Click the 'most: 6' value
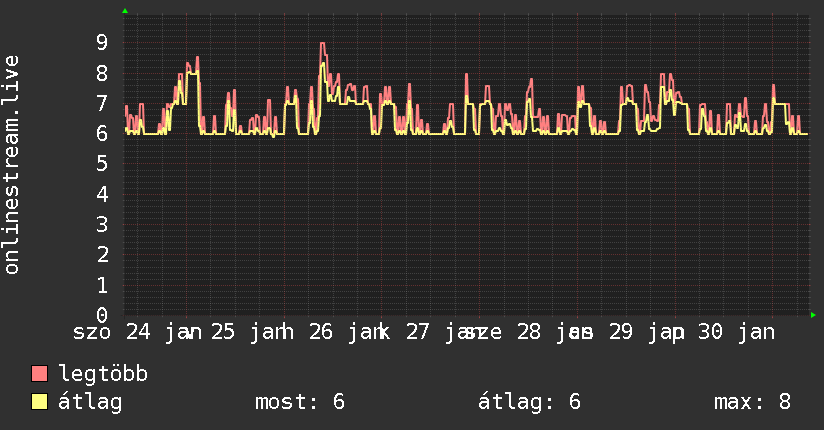The height and width of the screenshot is (430, 824). [x=300, y=402]
